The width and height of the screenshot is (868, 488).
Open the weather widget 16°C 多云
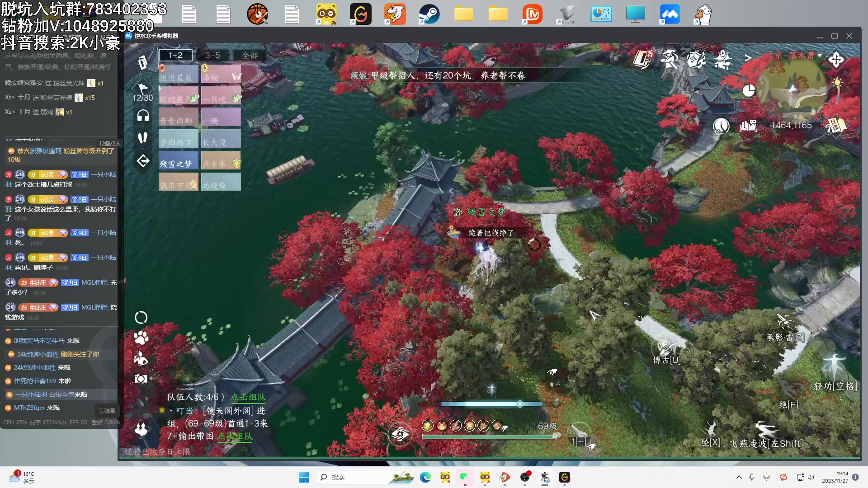(22, 477)
